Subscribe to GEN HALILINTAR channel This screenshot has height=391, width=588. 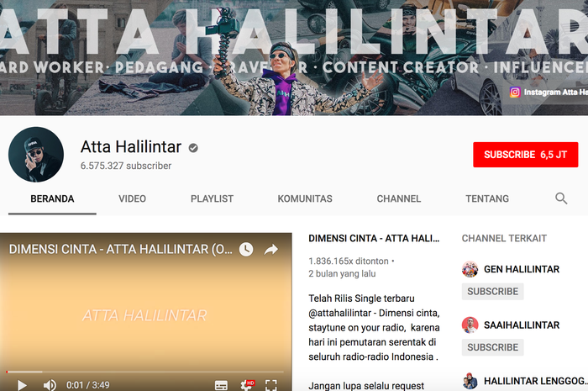point(492,292)
